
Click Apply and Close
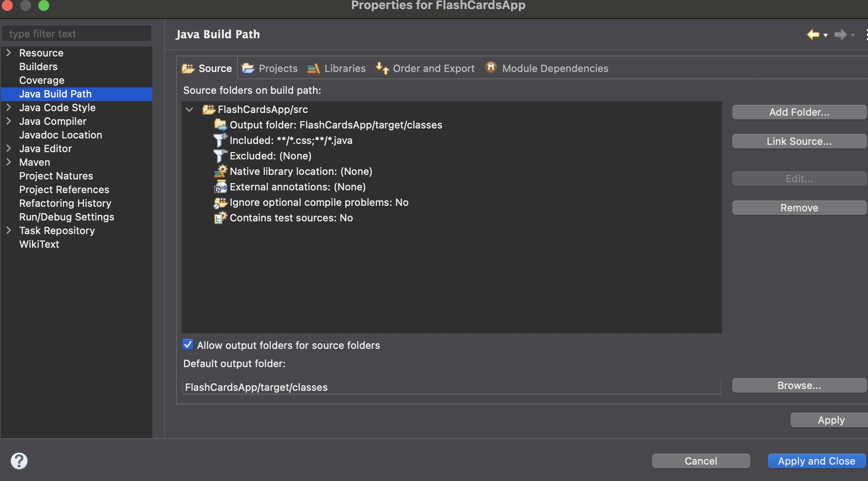pyautogui.click(x=816, y=461)
